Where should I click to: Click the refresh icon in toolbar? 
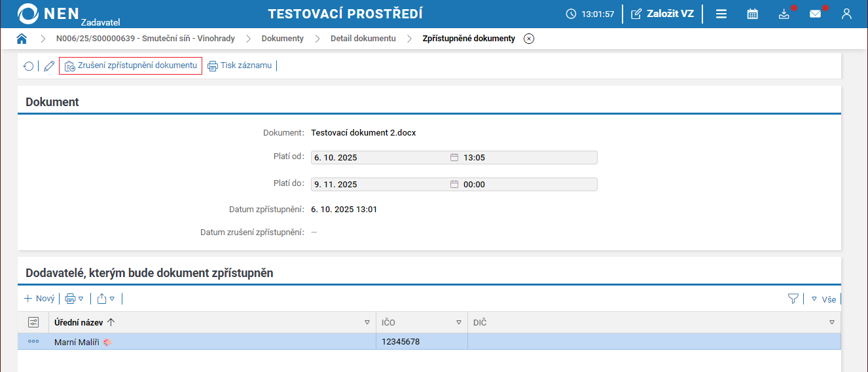28,66
